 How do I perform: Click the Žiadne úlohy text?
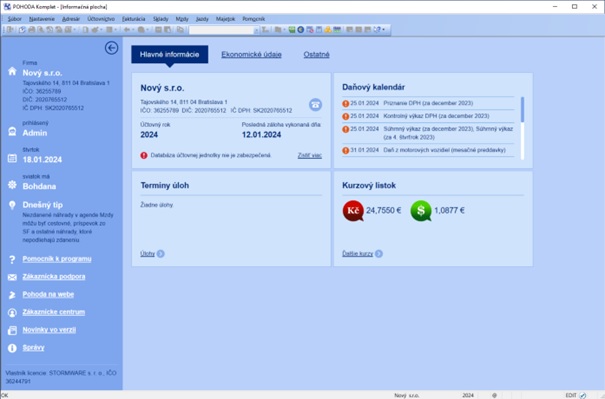[x=157, y=205]
